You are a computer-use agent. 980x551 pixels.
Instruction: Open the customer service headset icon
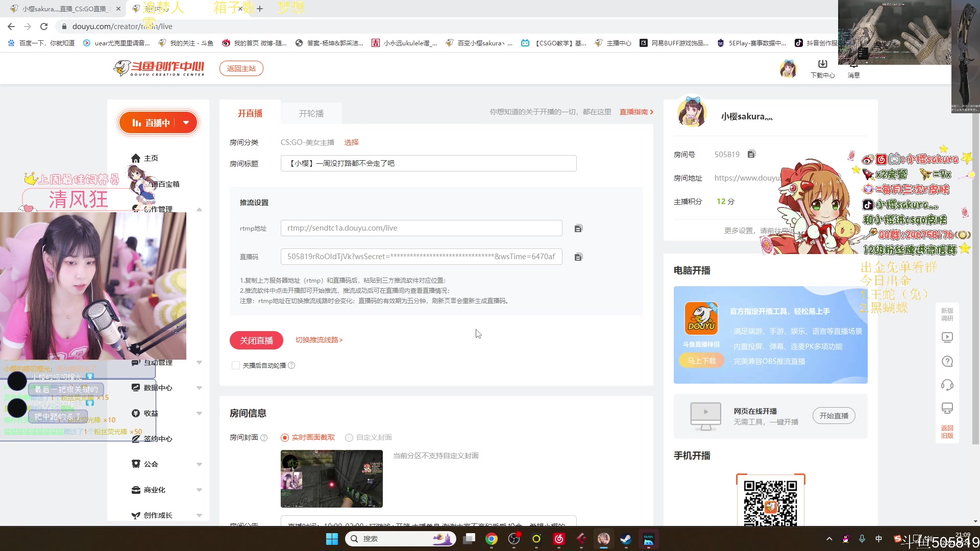(947, 385)
